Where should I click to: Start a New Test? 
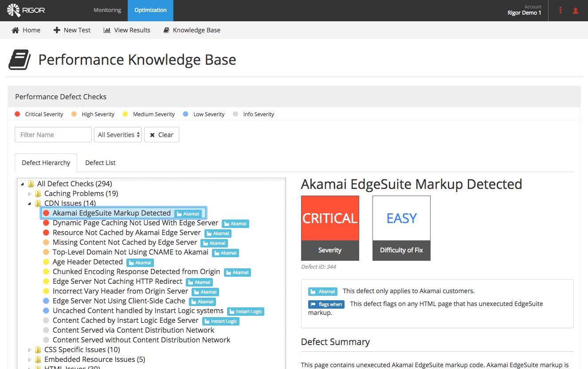(x=72, y=30)
